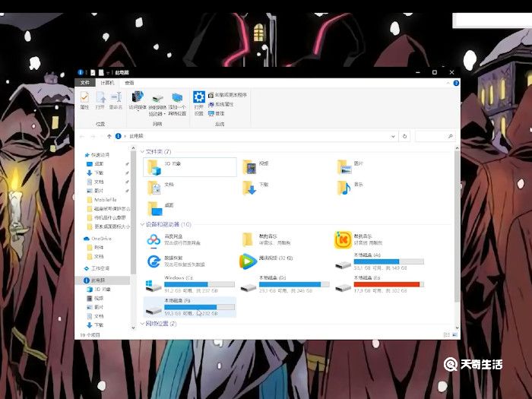The width and height of the screenshot is (532, 399).
Task: Switch to the View (查看) ribbon tab
Action: [129, 82]
